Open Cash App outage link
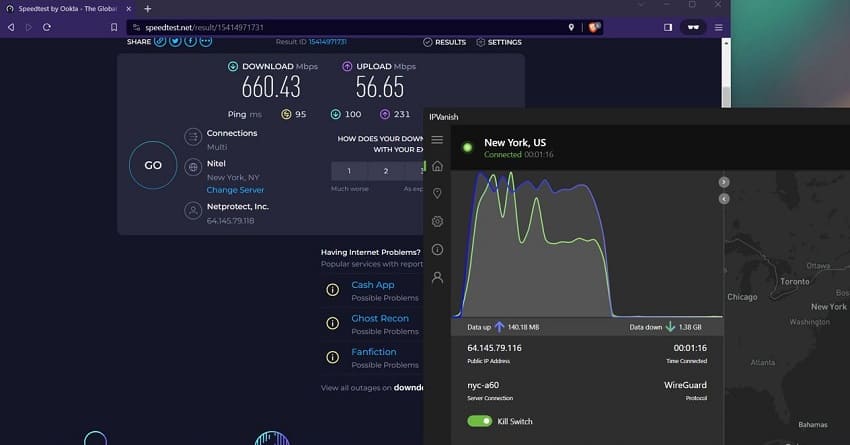Image resolution: width=850 pixels, height=445 pixels. tap(373, 285)
